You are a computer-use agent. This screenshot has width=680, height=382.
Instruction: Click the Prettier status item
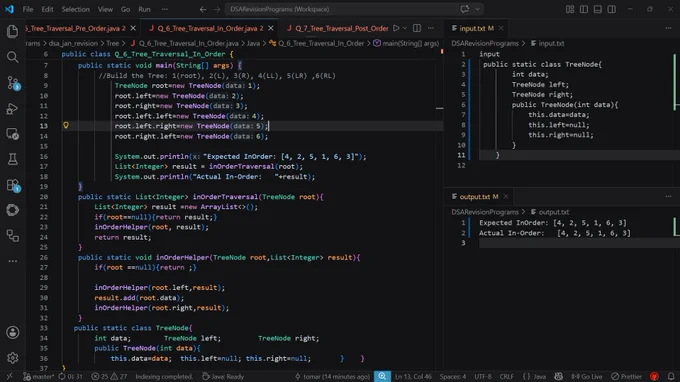pyautogui.click(x=626, y=376)
